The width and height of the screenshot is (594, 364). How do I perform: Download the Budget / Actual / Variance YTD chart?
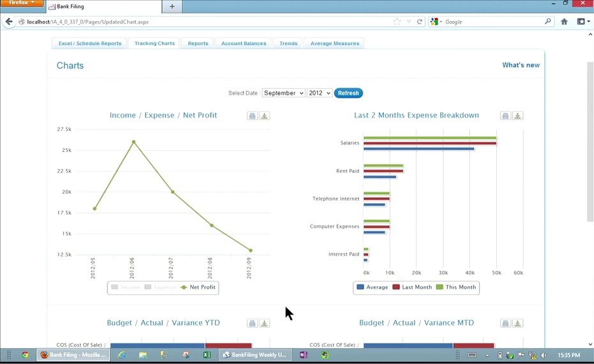[264, 324]
